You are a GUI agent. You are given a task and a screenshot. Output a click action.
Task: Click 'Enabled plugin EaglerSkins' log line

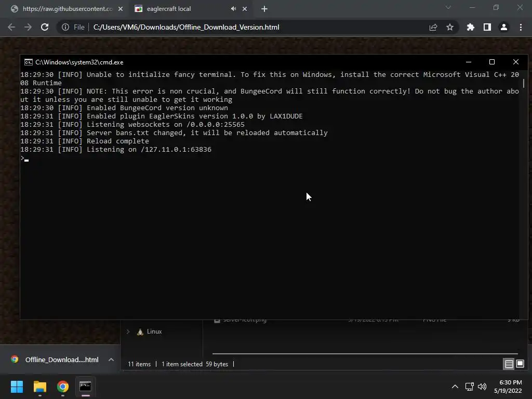tap(162, 116)
